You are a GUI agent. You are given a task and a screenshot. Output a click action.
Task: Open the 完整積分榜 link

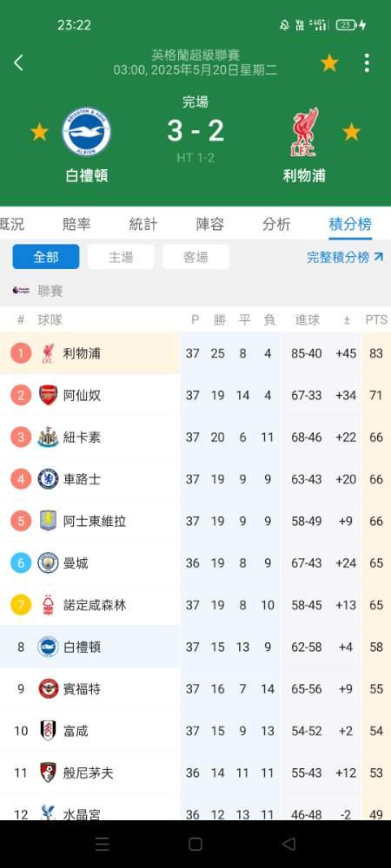pos(345,257)
